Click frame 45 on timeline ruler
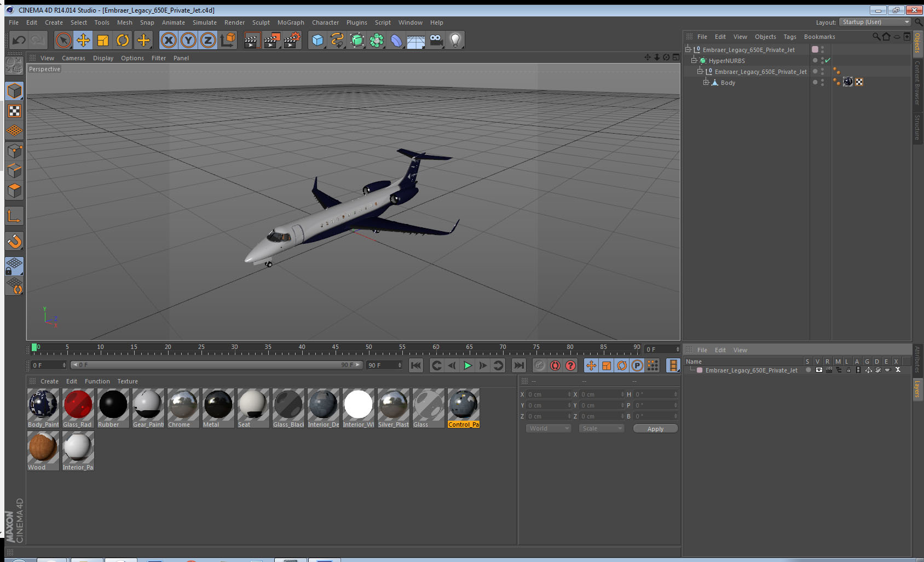 click(x=335, y=347)
